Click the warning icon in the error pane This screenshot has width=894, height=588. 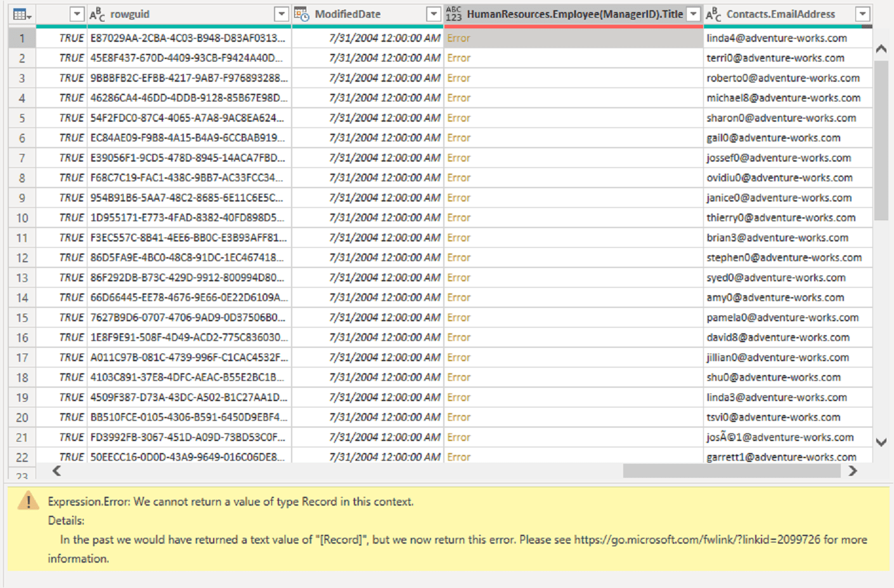pyautogui.click(x=28, y=501)
